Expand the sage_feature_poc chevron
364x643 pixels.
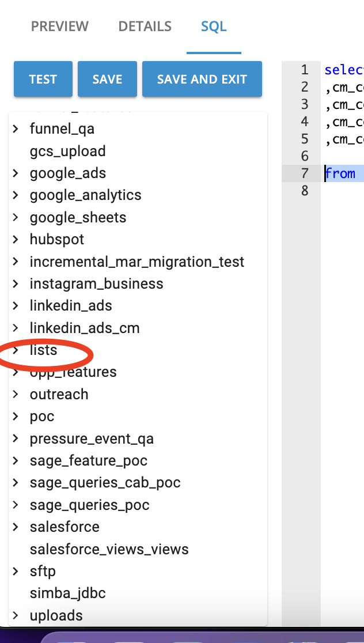pos(16,460)
